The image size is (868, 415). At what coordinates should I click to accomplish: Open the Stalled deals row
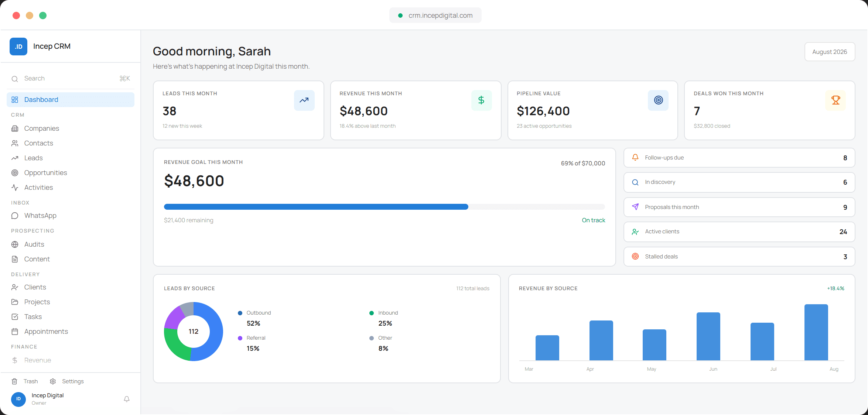[739, 257]
